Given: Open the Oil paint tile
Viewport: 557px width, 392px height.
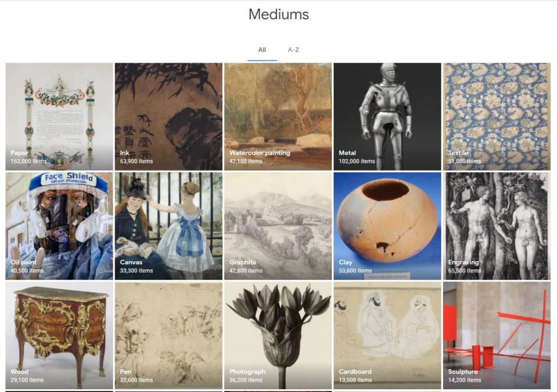Looking at the screenshot, I should (59, 226).
